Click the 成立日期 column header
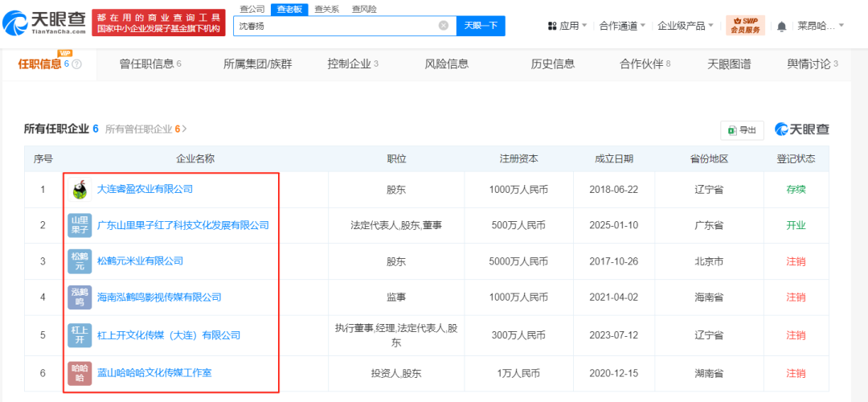Image resolution: width=868 pixels, height=402 pixels. [x=614, y=159]
